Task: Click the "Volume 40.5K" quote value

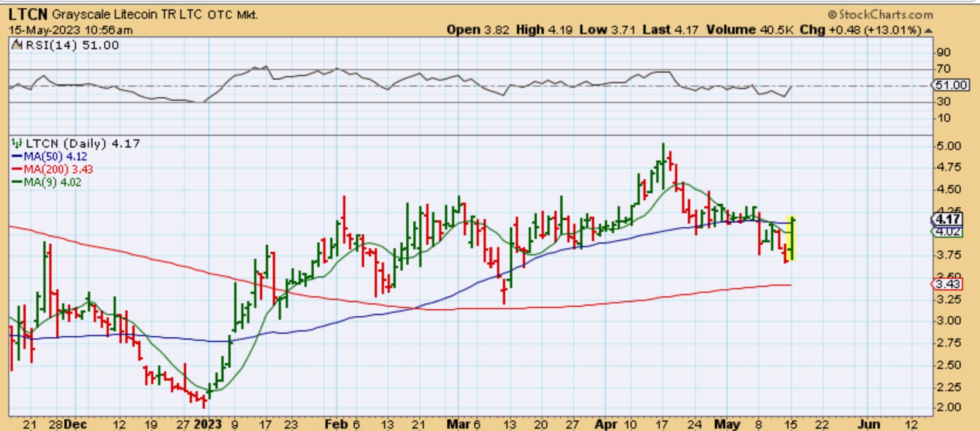Action: pyautogui.click(x=749, y=30)
